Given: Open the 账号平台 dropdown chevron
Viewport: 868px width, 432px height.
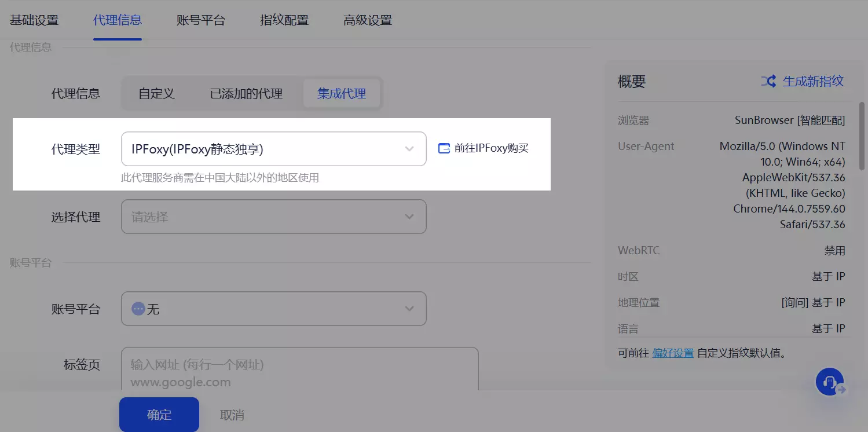Looking at the screenshot, I should [x=409, y=309].
